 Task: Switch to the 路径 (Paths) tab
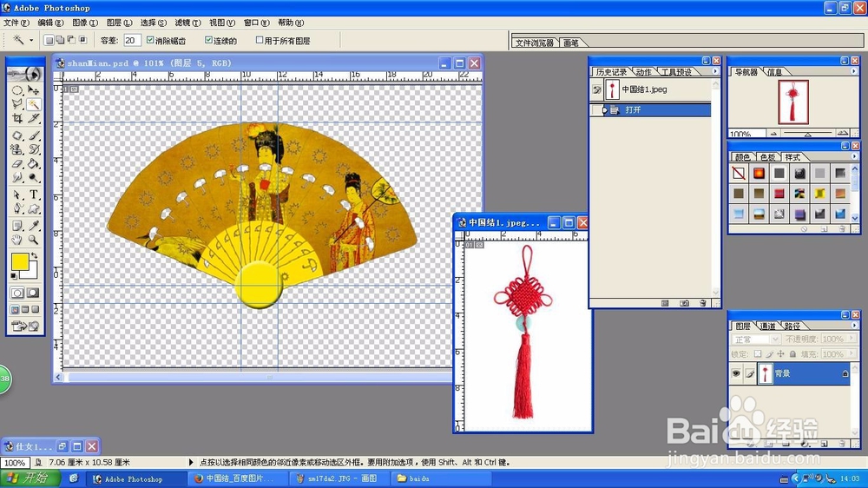[x=792, y=326]
